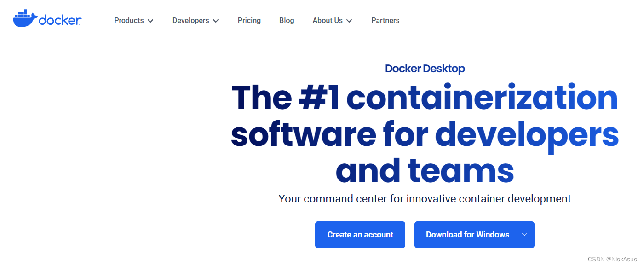
Task: Click the Docker Desktop heading text
Action: (x=425, y=69)
